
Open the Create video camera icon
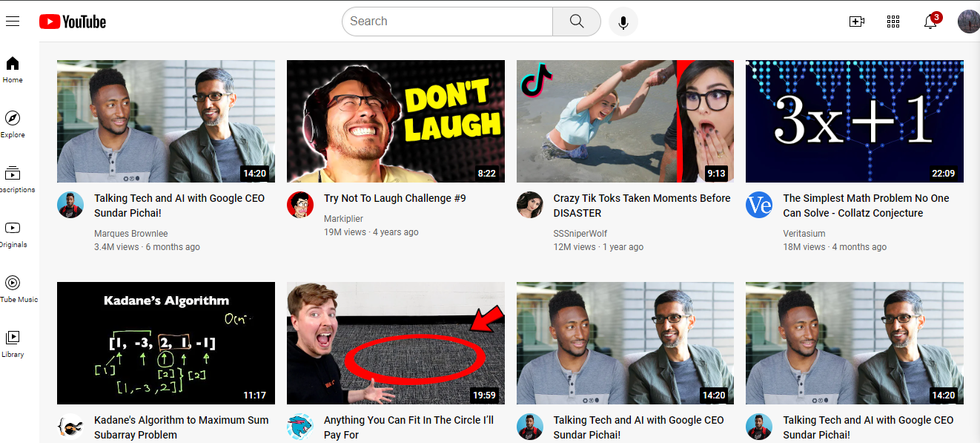tap(857, 22)
